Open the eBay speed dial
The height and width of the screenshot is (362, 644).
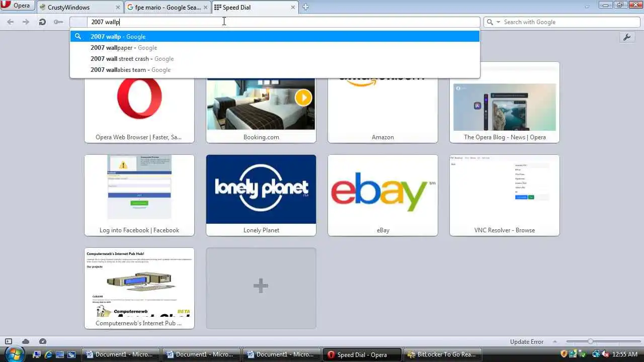point(383,195)
